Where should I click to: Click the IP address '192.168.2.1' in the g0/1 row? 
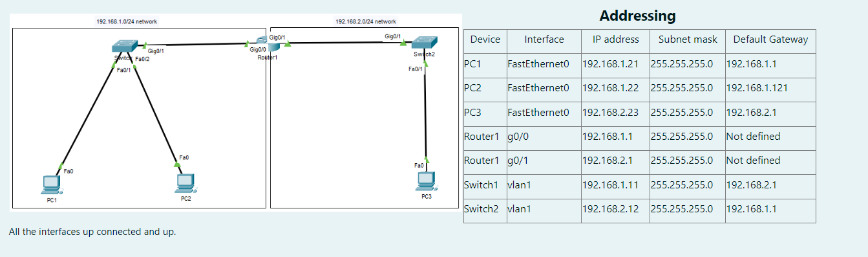click(608, 161)
